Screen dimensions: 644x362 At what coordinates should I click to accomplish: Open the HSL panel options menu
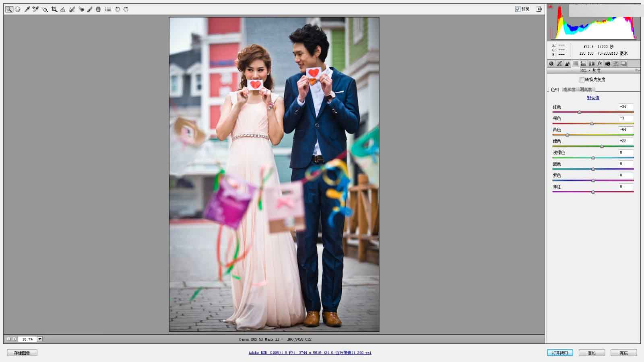click(x=637, y=70)
